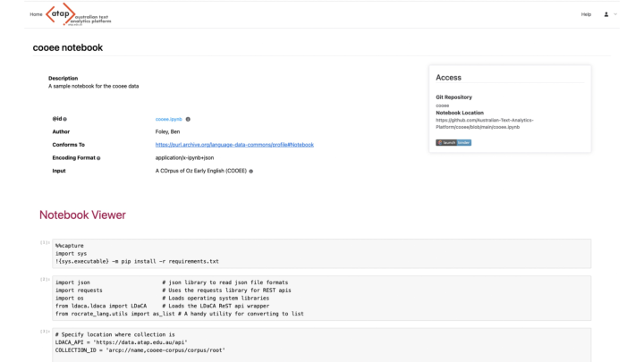Open the purl.archive.org Notebook profile link
The width and height of the screenshot is (644, 362).
[234, 145]
